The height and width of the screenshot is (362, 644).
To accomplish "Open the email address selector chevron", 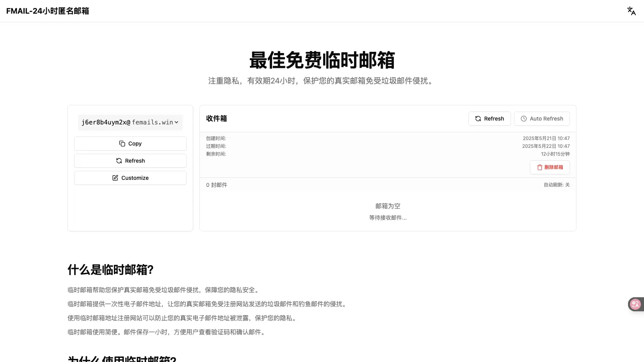I will [176, 122].
